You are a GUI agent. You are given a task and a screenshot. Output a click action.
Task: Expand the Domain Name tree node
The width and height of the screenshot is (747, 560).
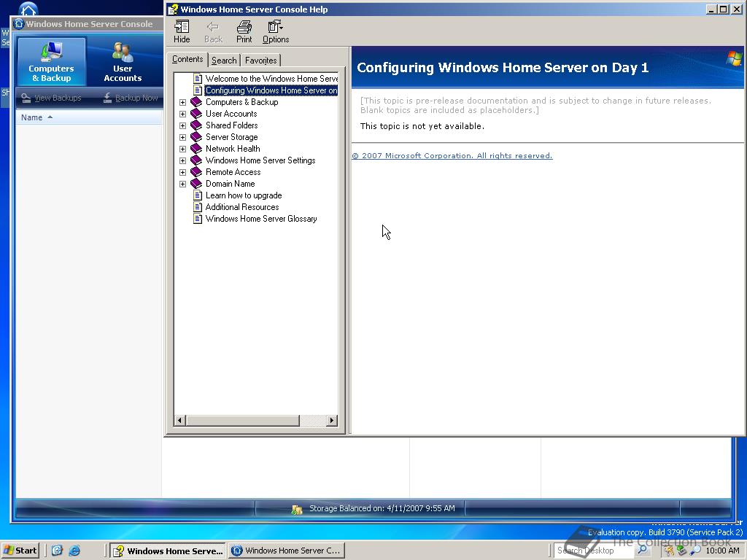[182, 184]
